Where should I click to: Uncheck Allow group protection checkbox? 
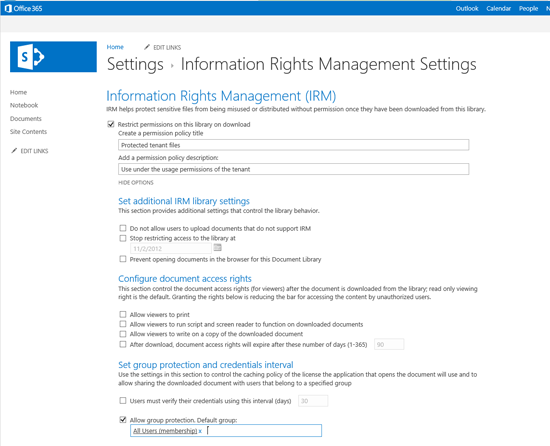tap(122, 420)
